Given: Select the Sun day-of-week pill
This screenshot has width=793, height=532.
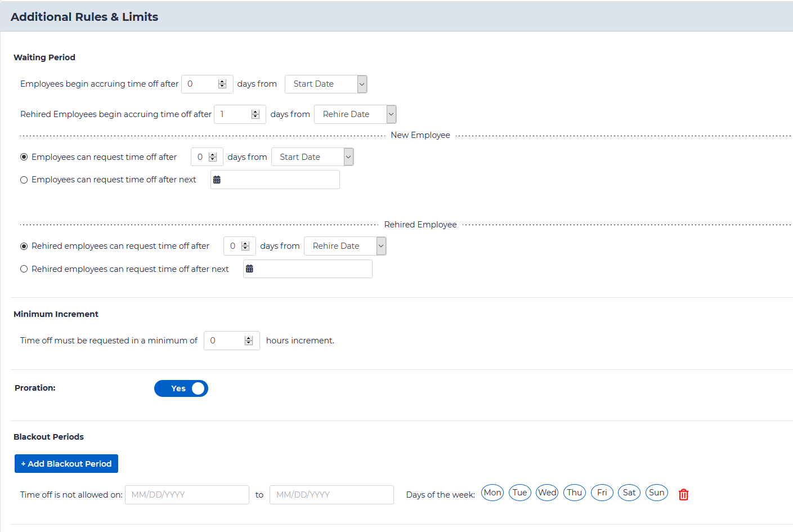Looking at the screenshot, I should click(x=656, y=493).
